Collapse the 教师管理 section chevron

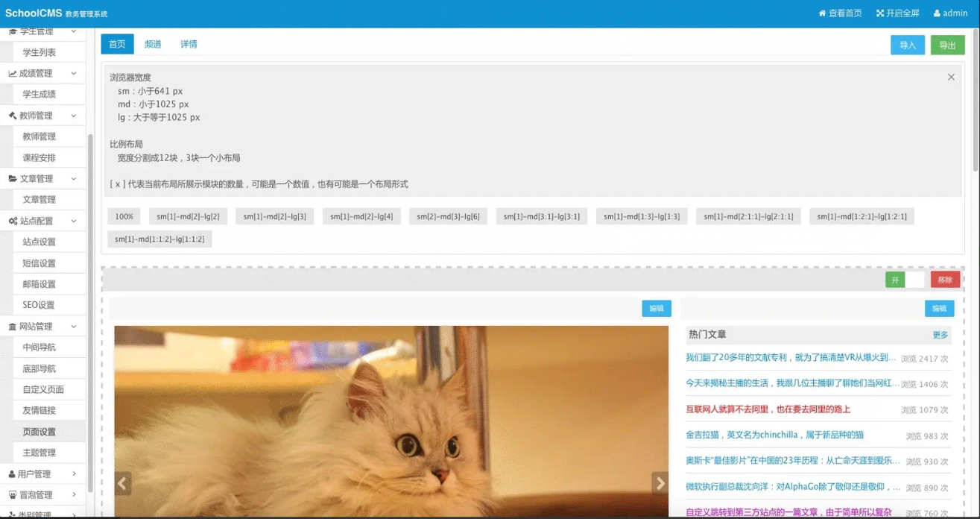tap(74, 116)
